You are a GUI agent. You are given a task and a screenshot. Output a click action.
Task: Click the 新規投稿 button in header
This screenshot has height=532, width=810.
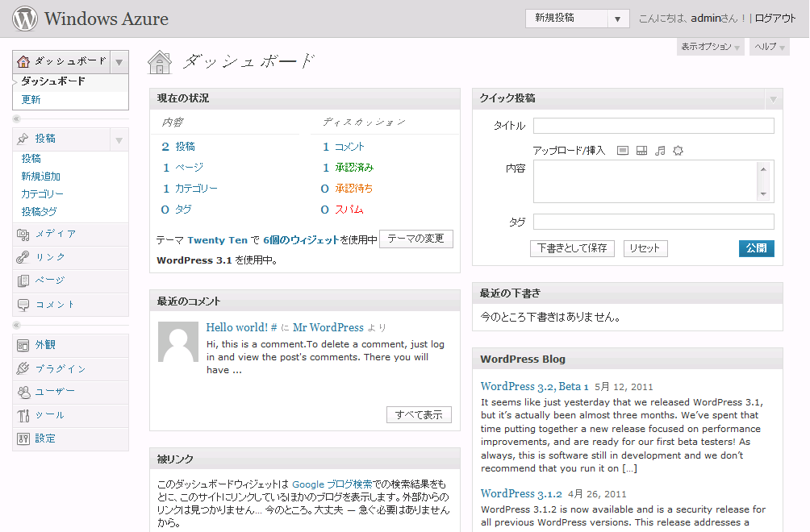pyautogui.click(x=566, y=19)
